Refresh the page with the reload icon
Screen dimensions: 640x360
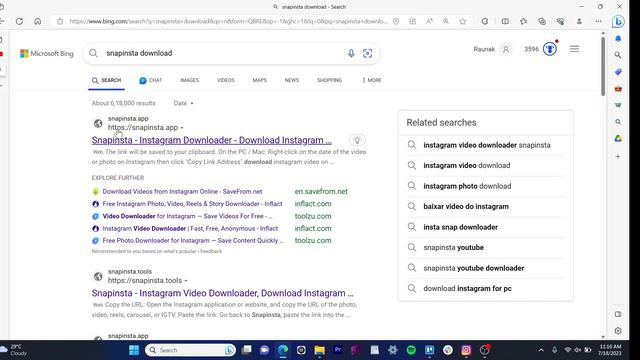19,21
